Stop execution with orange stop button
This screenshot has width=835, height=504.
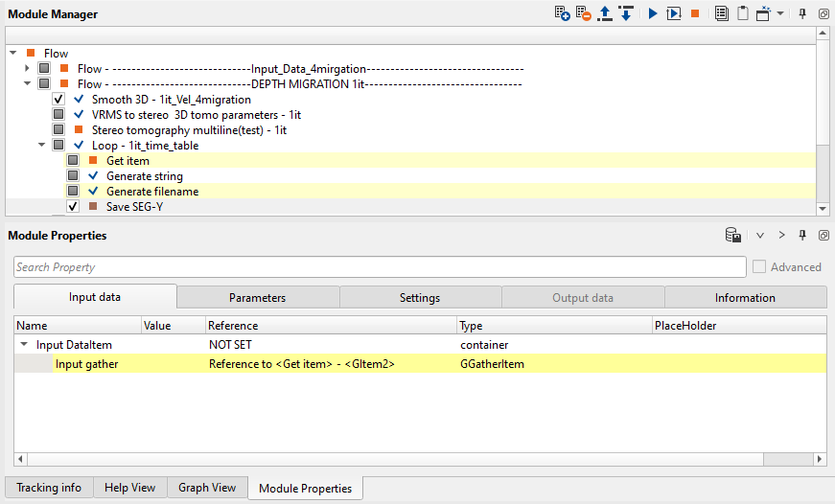[x=695, y=13]
